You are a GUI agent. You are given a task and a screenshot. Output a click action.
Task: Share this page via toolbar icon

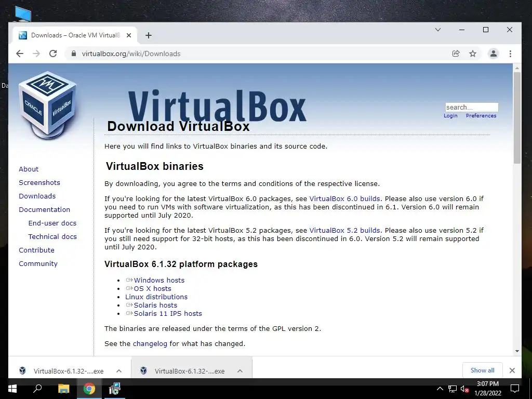[x=456, y=54]
